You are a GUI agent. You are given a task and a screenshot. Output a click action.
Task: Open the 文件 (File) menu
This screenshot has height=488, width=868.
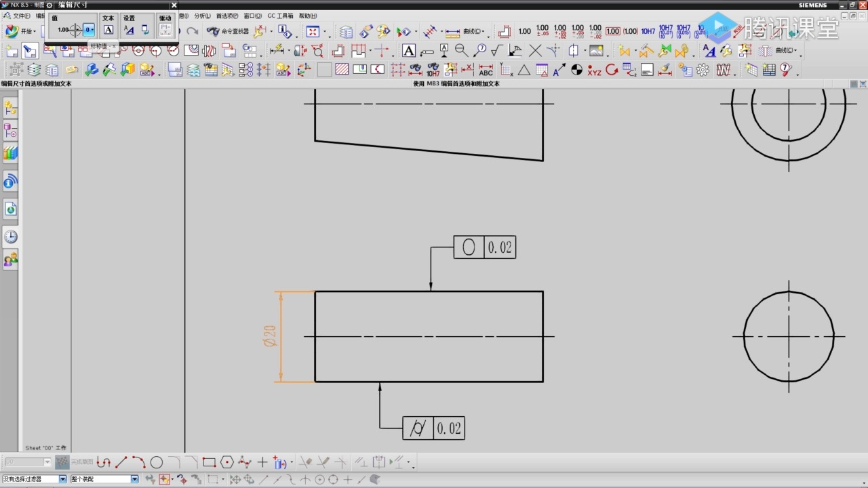[x=22, y=16]
